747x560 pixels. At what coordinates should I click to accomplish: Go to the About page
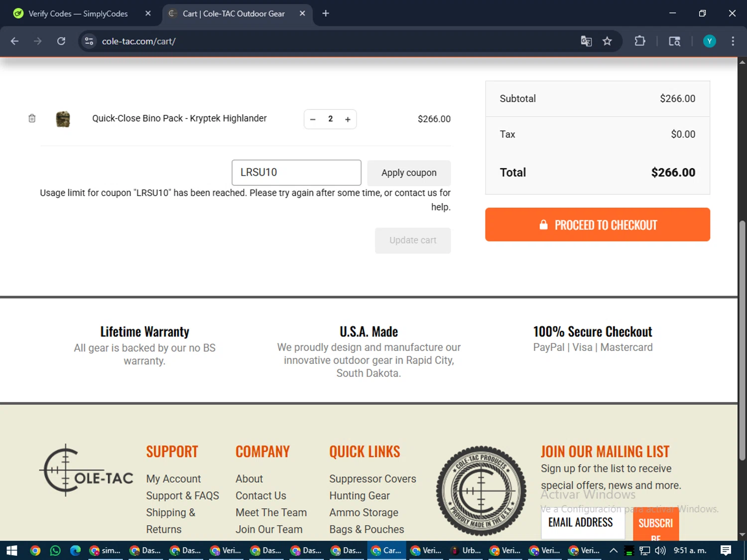tap(249, 479)
